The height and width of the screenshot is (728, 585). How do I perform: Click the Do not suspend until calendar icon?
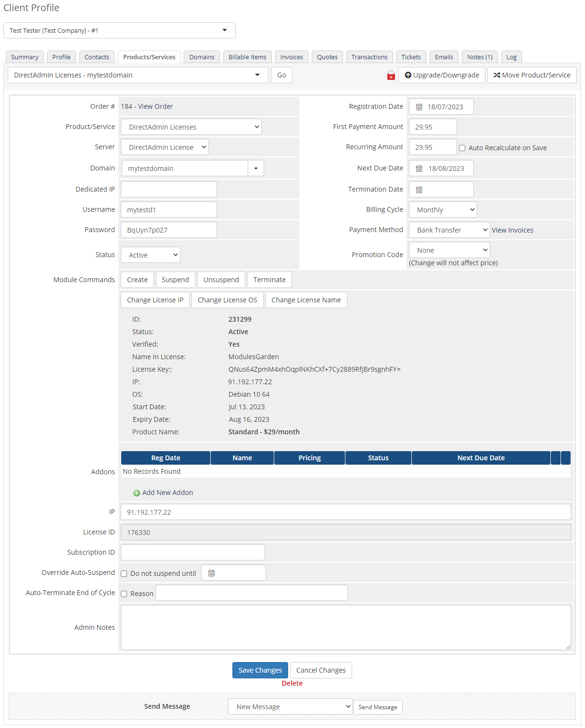pos(211,572)
